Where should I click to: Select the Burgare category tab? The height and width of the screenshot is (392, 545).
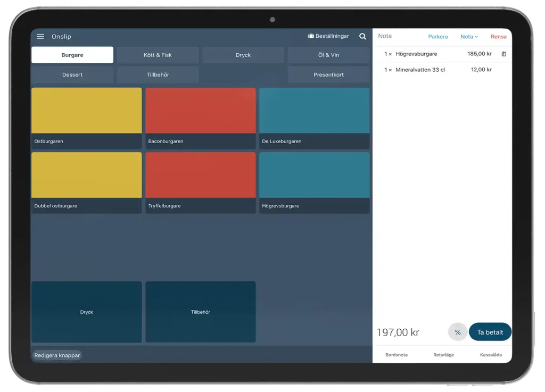click(x=72, y=55)
